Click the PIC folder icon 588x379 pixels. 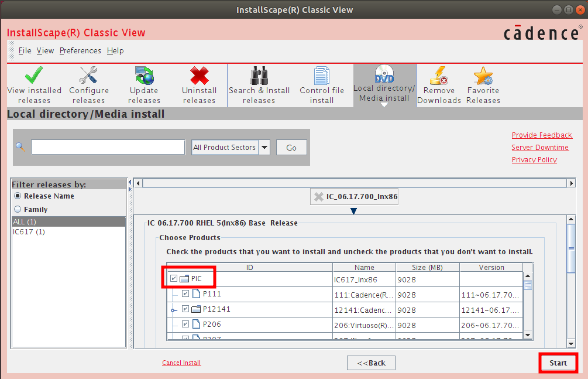[184, 279]
